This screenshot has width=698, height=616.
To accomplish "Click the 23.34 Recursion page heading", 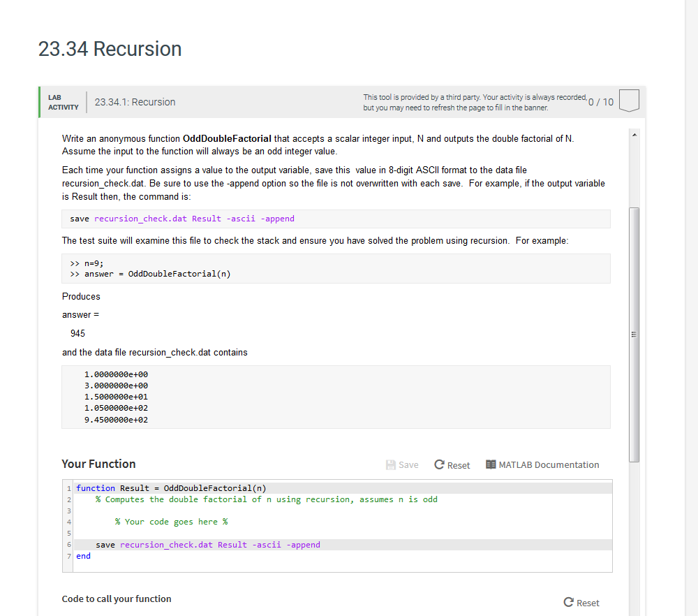I will pos(110,49).
